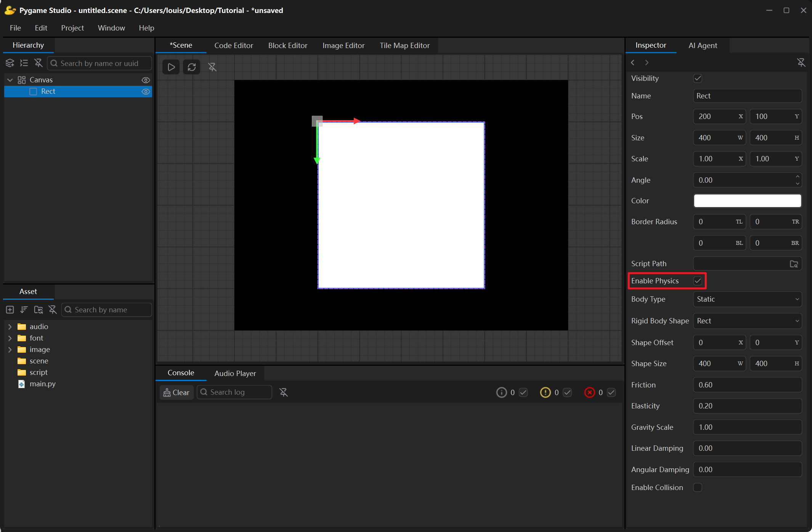Go back with Inspector left arrow

pyautogui.click(x=633, y=62)
